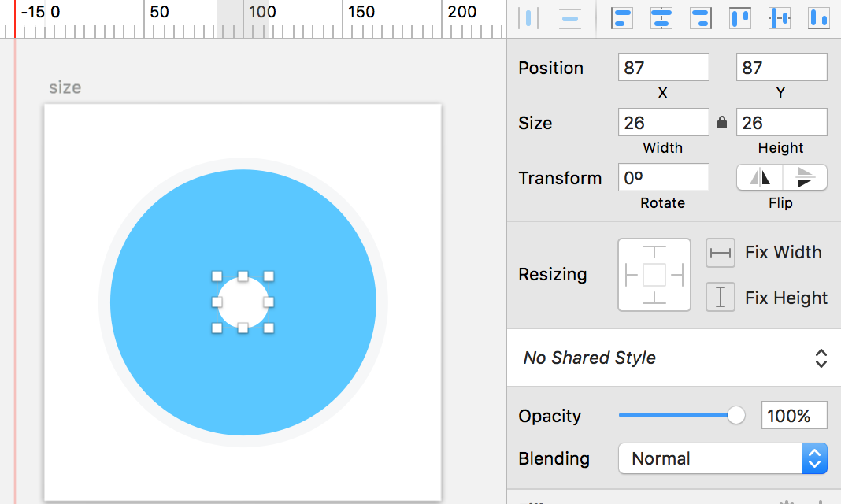
Task: Align layer to vertical middle
Action: (x=780, y=18)
